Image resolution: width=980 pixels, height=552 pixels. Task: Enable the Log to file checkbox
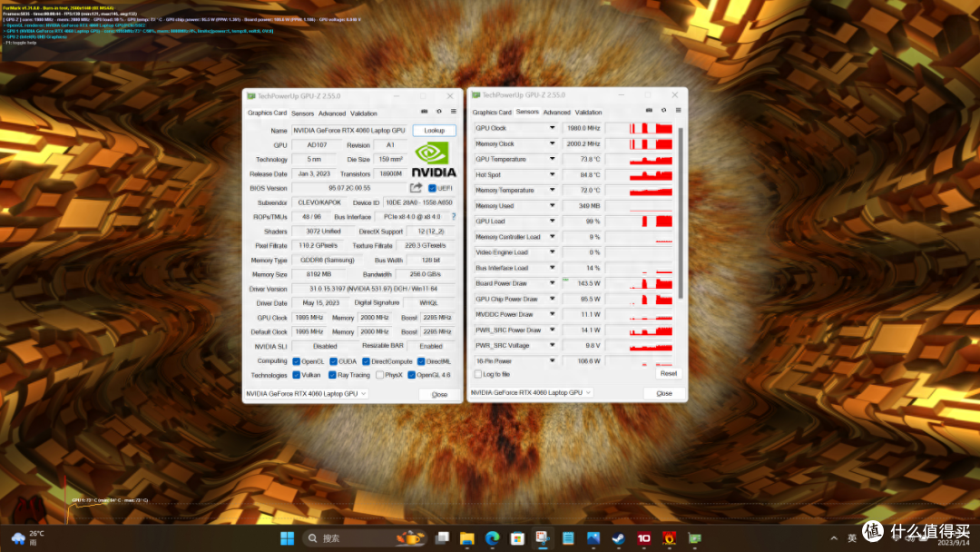478,374
